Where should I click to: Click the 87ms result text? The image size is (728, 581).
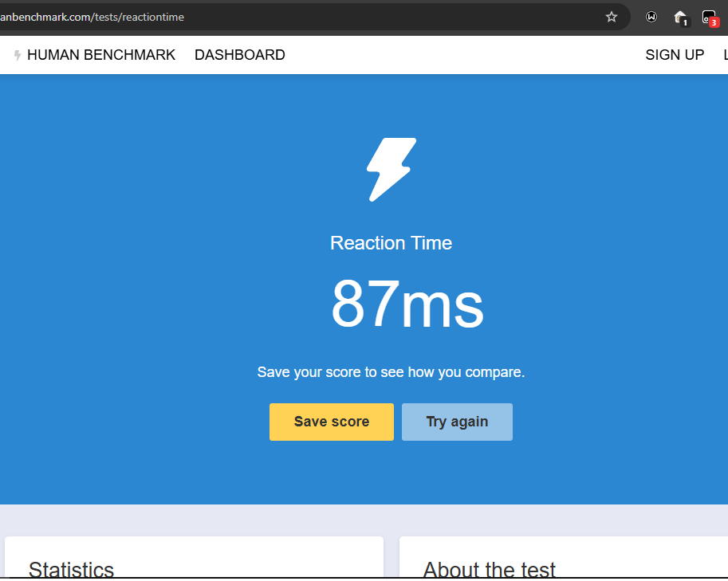point(407,304)
